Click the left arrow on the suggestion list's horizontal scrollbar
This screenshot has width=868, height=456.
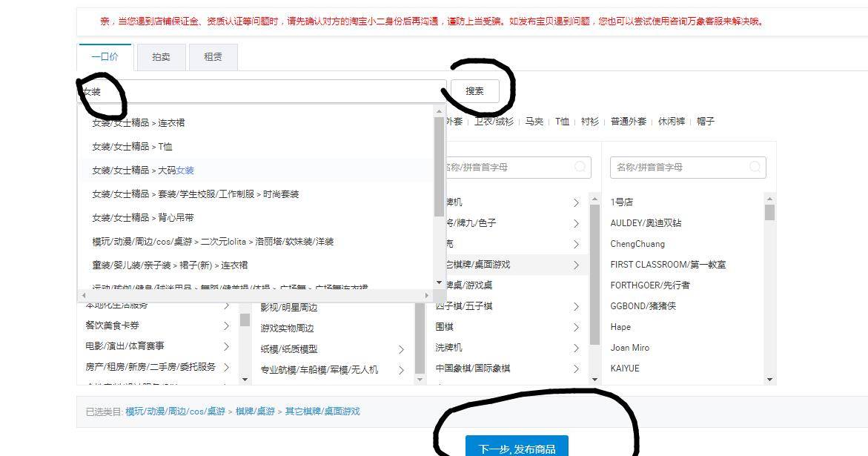tap(83, 295)
